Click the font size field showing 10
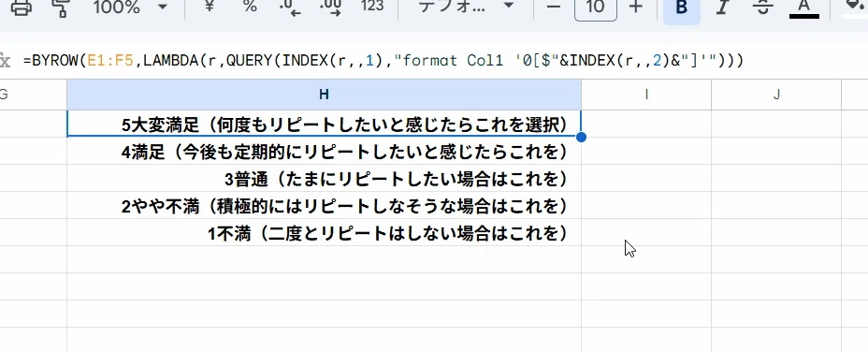Image resolution: width=868 pixels, height=352 pixels. click(x=596, y=7)
